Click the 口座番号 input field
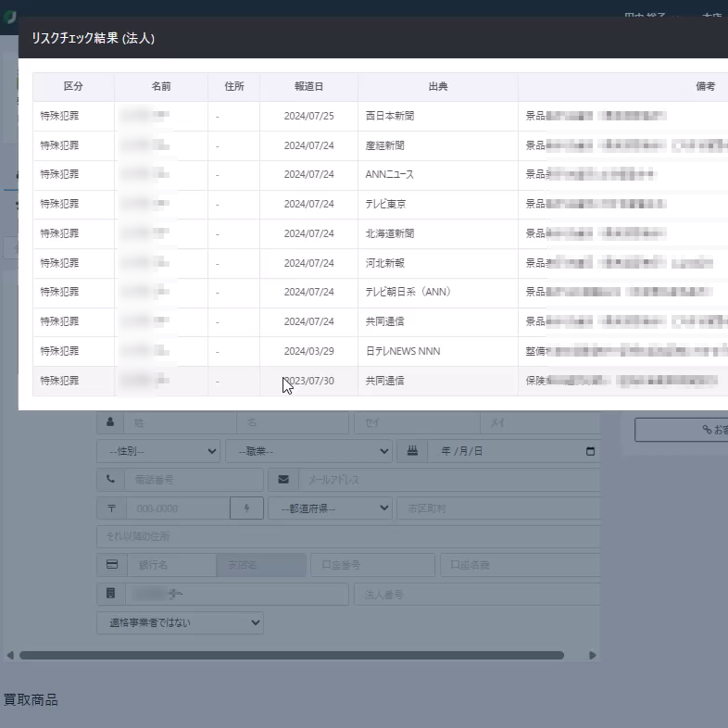The height and width of the screenshot is (728, 728). click(373, 565)
